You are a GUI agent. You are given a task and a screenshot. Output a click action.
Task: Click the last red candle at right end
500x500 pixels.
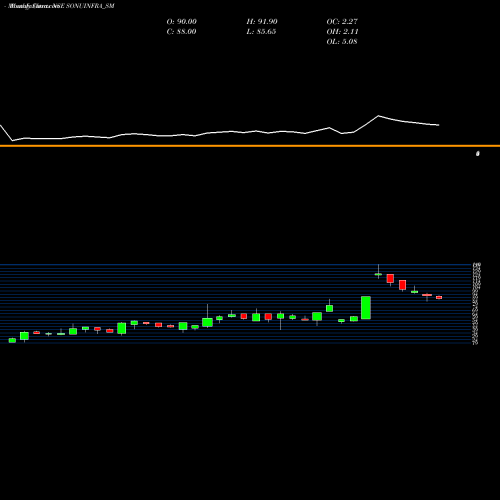point(439,297)
